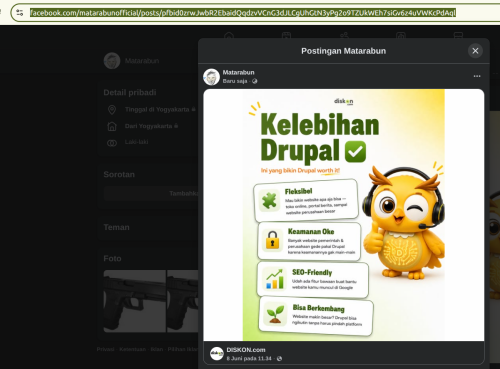Open the Kelebihan Drupal post image

point(344,215)
